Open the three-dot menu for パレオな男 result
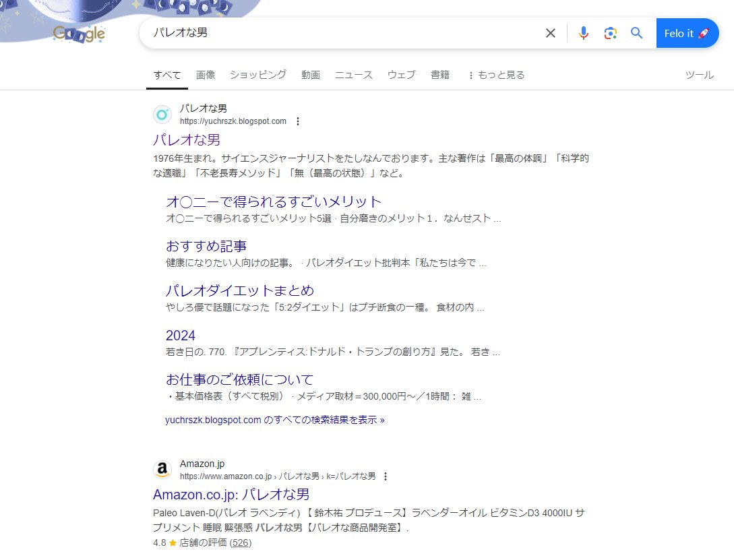The image size is (734, 560). click(298, 121)
